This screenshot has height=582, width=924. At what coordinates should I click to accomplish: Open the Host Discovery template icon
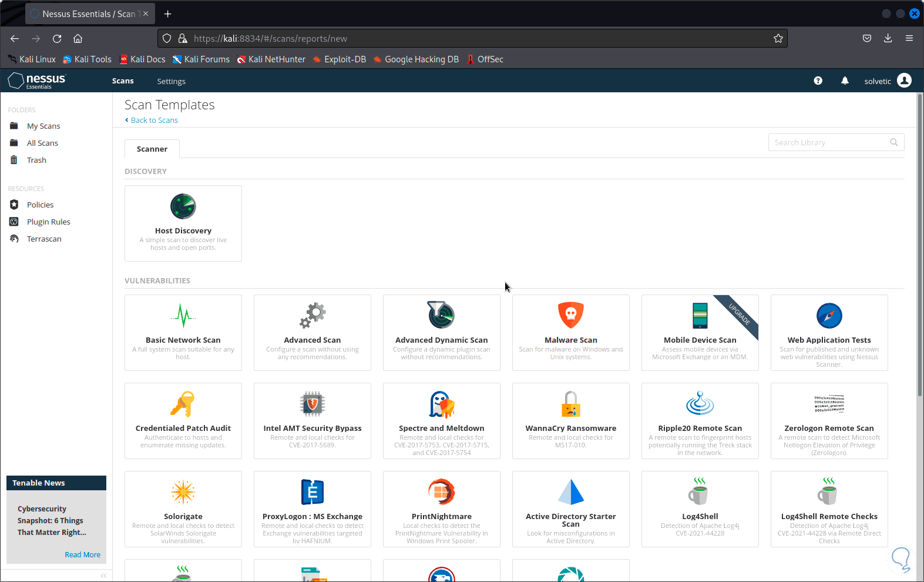tap(183, 206)
